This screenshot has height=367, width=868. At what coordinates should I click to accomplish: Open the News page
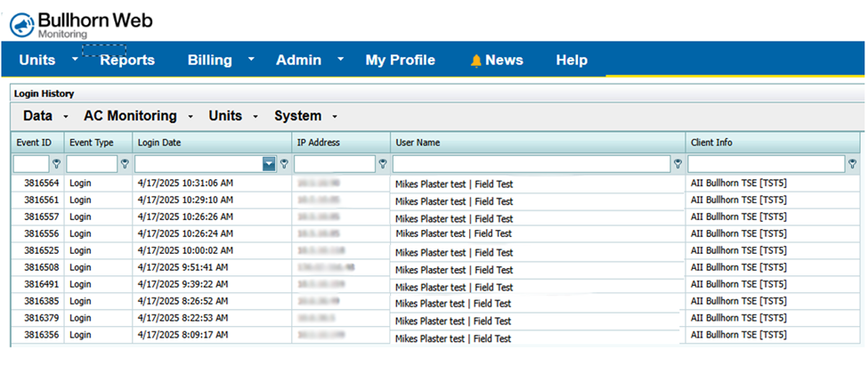point(504,61)
